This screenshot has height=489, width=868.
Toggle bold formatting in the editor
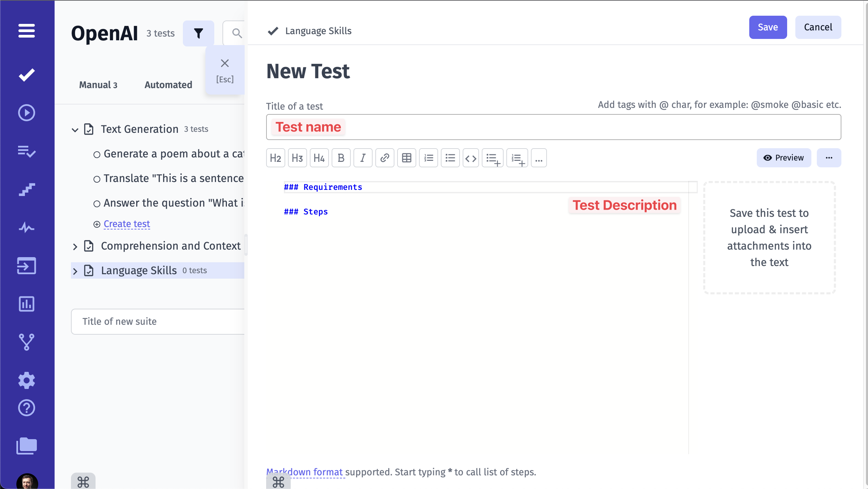pos(341,158)
